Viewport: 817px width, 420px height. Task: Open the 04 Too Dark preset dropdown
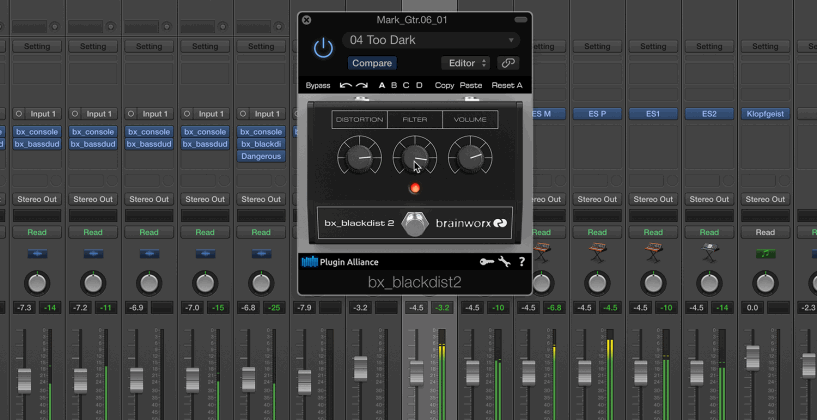(x=431, y=40)
